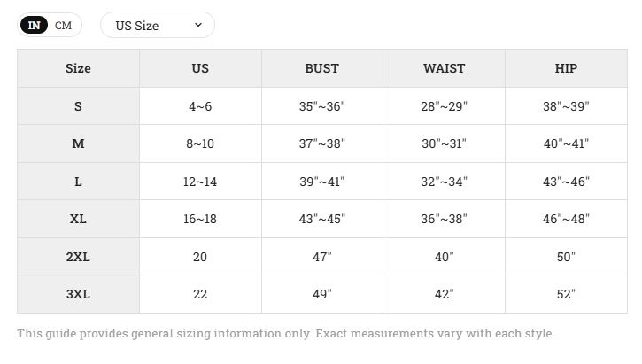Viewport: 642px width, 364px height.
Task: Click the dropdown chevron arrow
Action: [198, 25]
